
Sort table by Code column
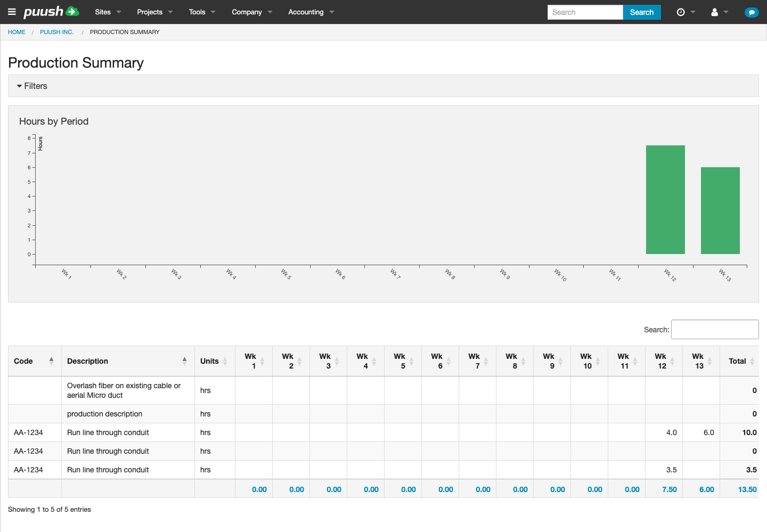(x=35, y=361)
